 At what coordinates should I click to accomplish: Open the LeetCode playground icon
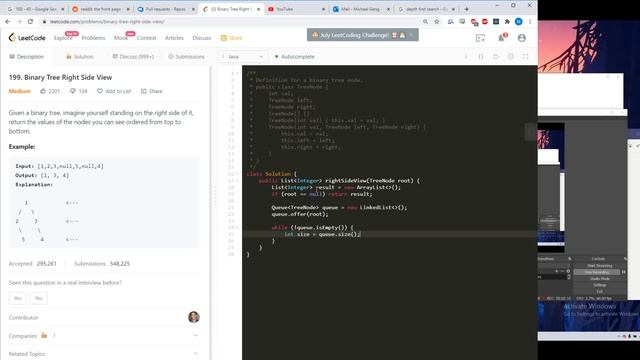click(480, 38)
